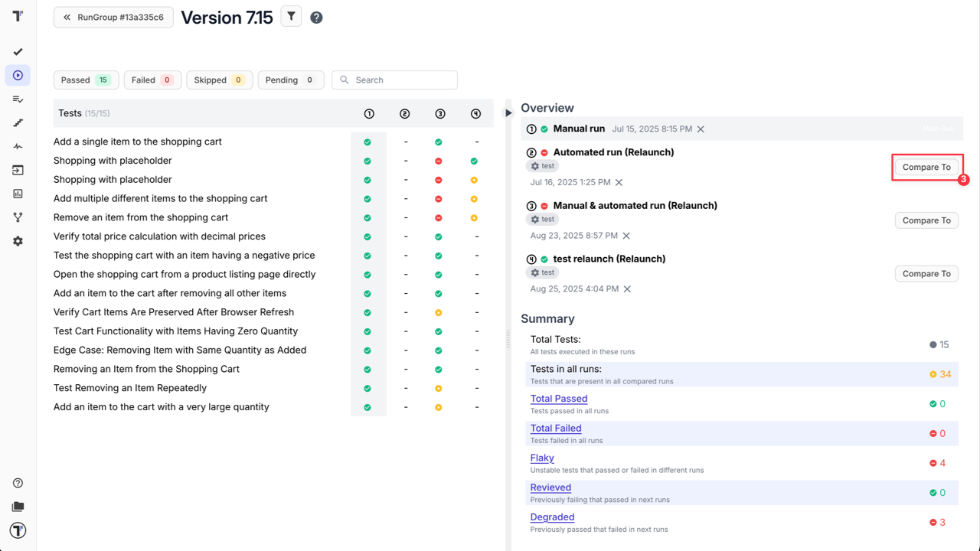The image size is (980, 551).
Task: Select the checkmark tests icon in sidebar
Action: click(x=18, y=51)
